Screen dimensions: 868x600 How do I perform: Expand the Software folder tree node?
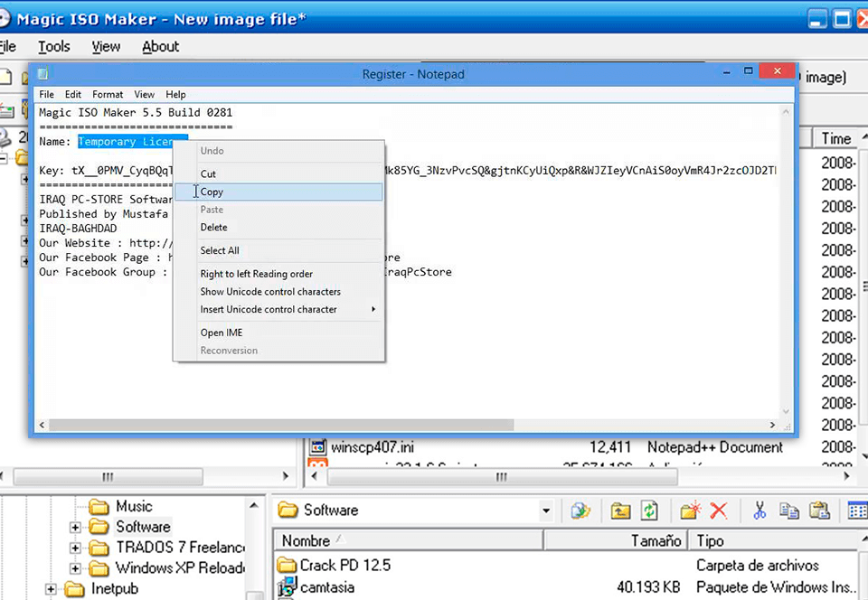pos(75,527)
